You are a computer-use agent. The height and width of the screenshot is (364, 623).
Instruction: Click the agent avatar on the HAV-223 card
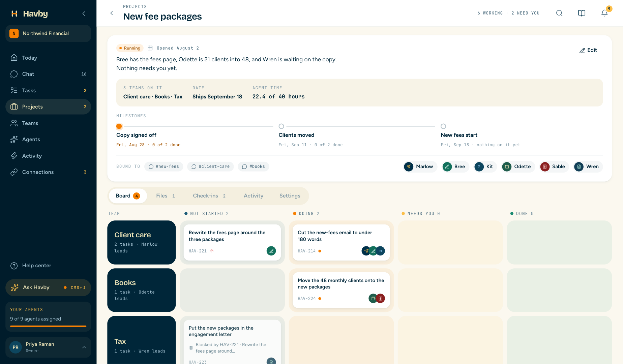[x=271, y=361]
